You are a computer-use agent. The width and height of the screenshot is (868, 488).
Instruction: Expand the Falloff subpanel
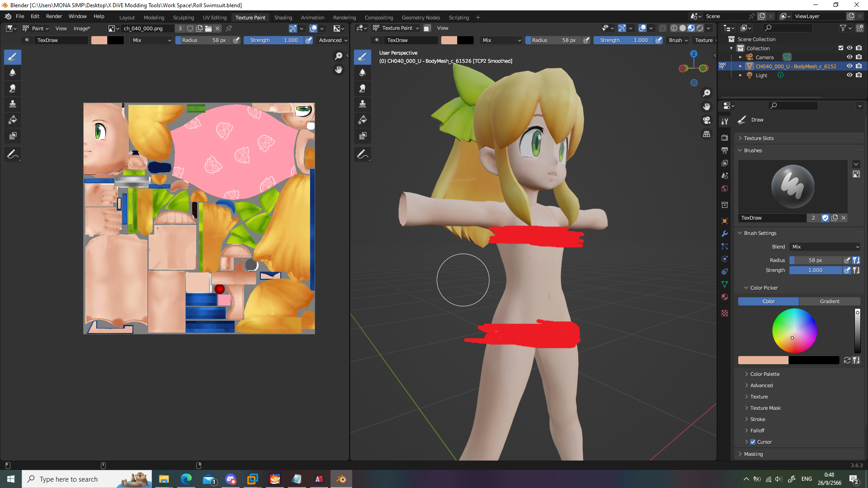(757, 431)
